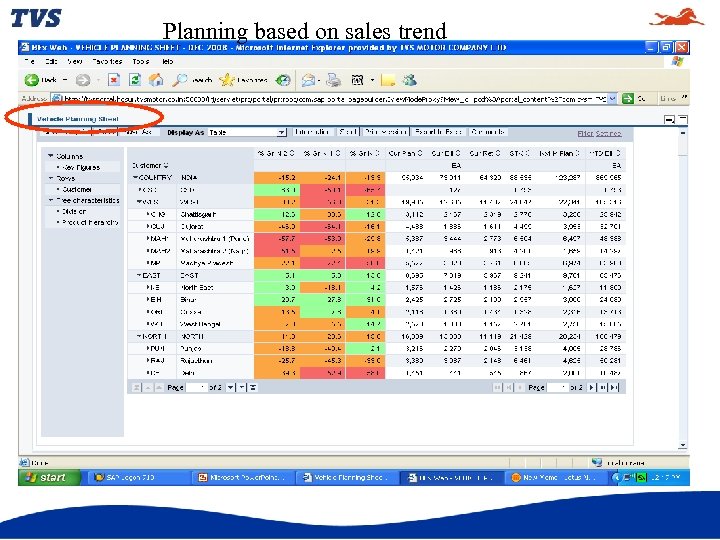Open the Messenger people icon
This screenshot has width=720, height=540.
point(409,80)
